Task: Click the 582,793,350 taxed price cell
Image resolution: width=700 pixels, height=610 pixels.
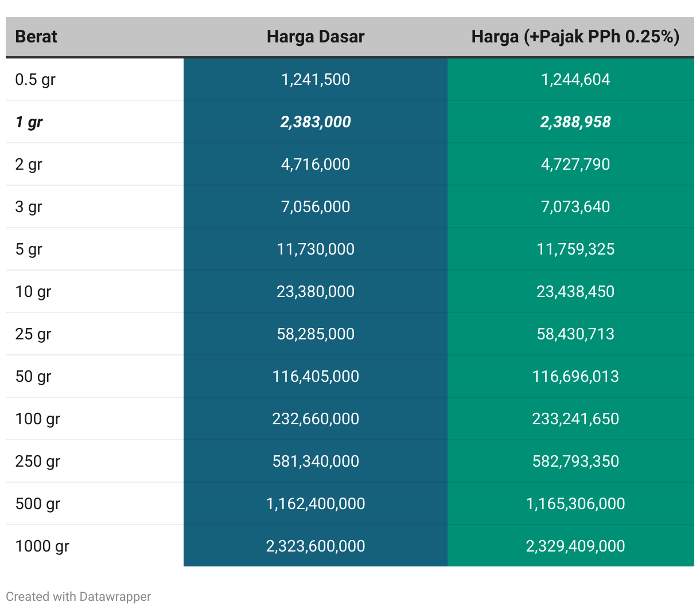Action: point(575,461)
